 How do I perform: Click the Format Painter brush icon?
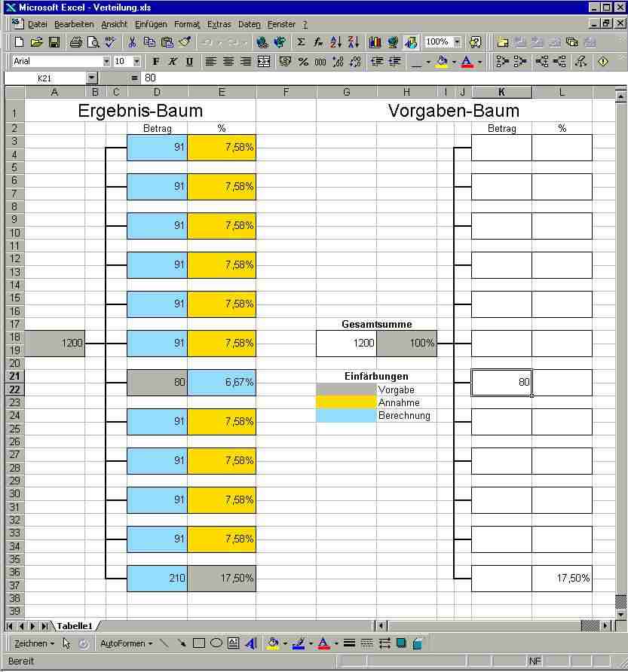[185, 42]
